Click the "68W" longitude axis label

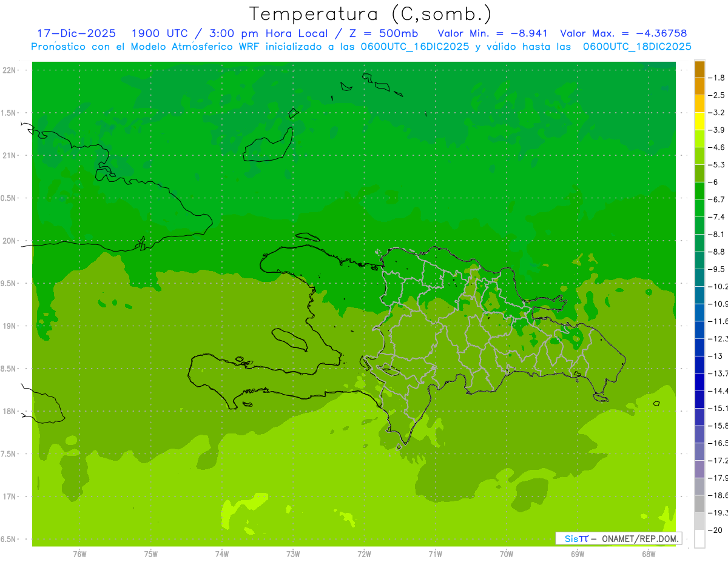tap(649, 554)
